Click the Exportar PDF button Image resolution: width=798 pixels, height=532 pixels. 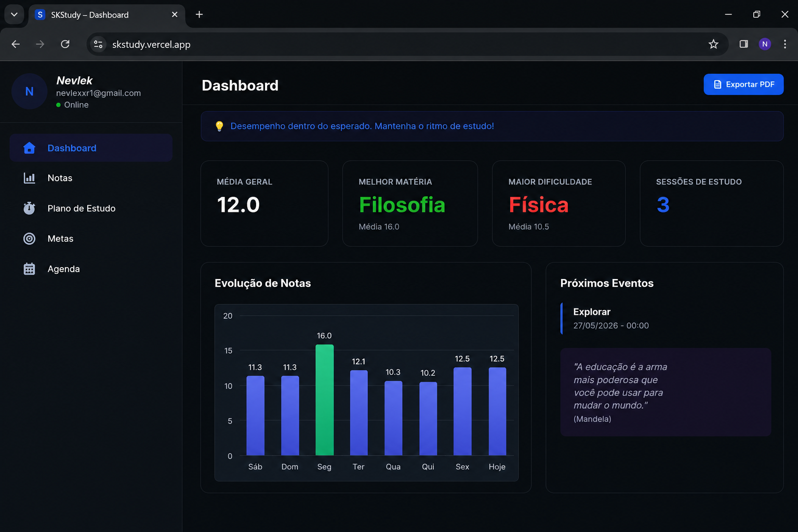coord(743,84)
